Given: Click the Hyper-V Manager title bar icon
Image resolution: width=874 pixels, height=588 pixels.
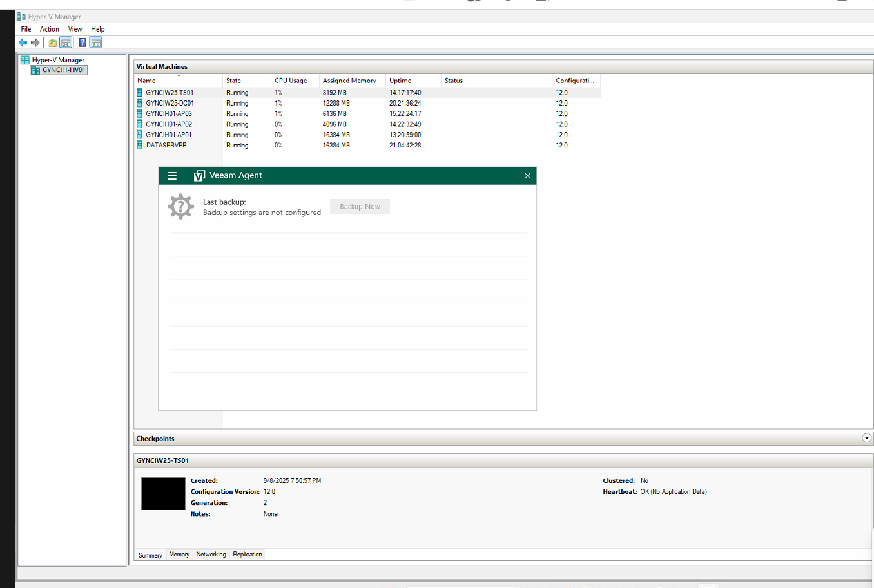Looking at the screenshot, I should pos(21,17).
